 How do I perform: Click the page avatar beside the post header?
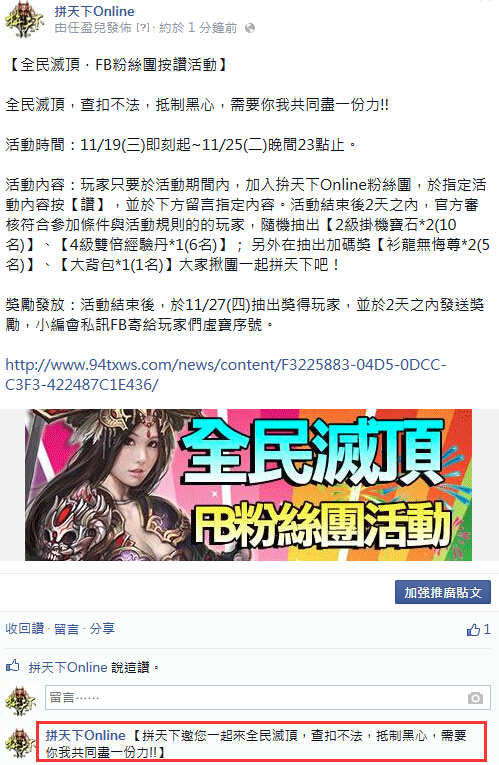click(x=23, y=20)
